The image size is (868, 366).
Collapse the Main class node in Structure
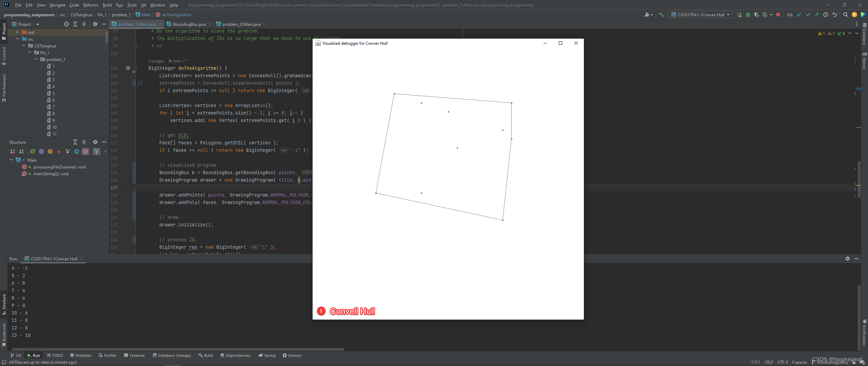12,160
